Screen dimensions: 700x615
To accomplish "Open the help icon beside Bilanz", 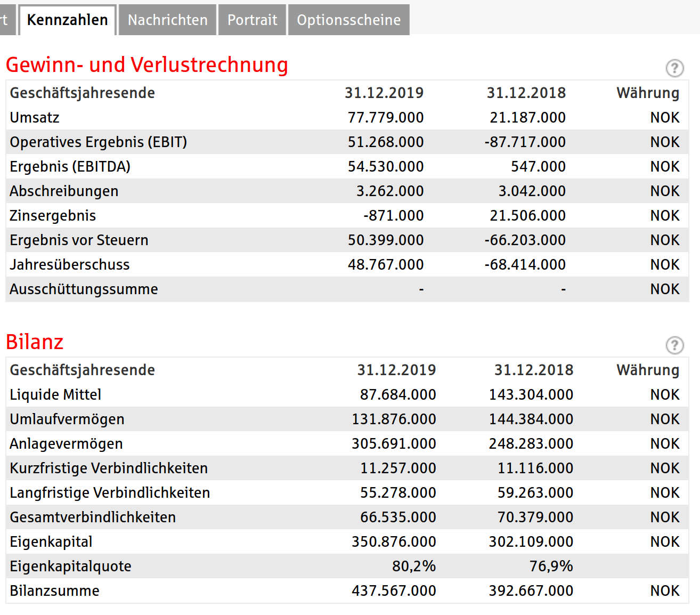I will pos(675,345).
